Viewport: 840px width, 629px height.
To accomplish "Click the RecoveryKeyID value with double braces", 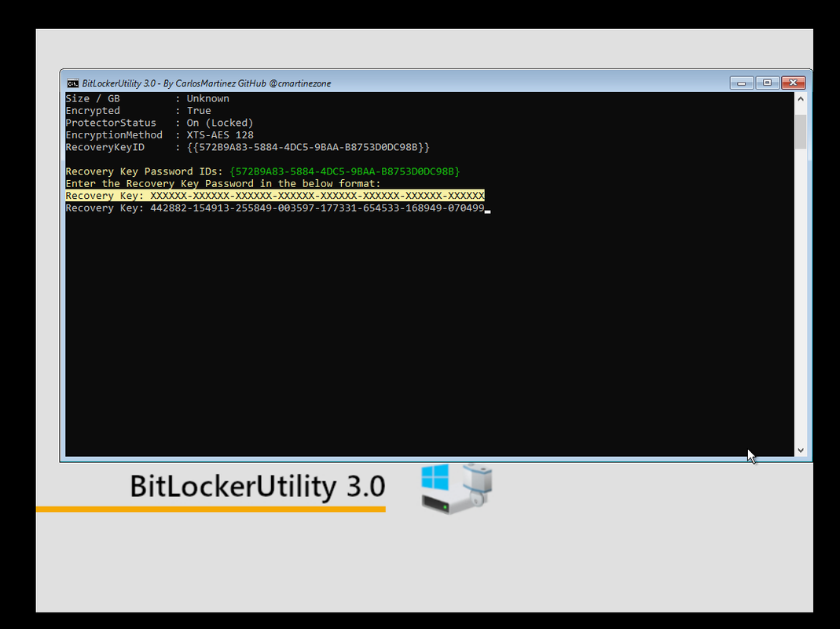I will pos(308,147).
